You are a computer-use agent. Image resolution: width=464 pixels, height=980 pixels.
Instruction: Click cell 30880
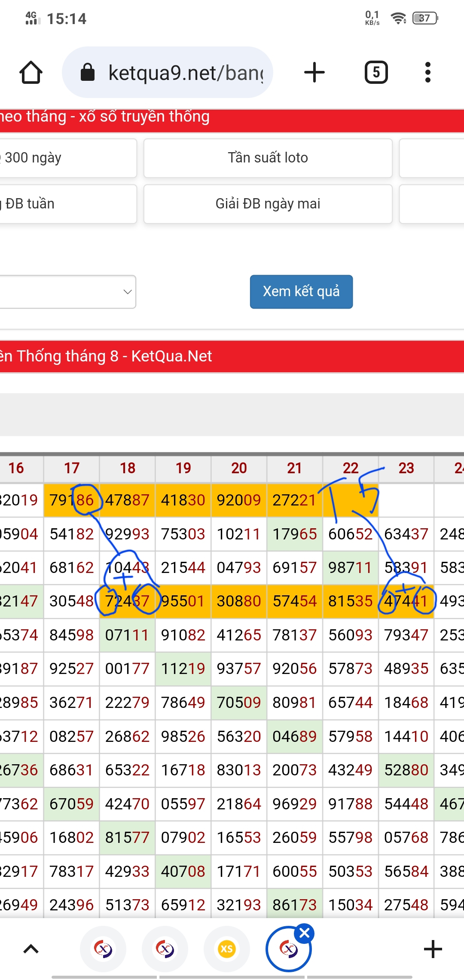coord(239,601)
